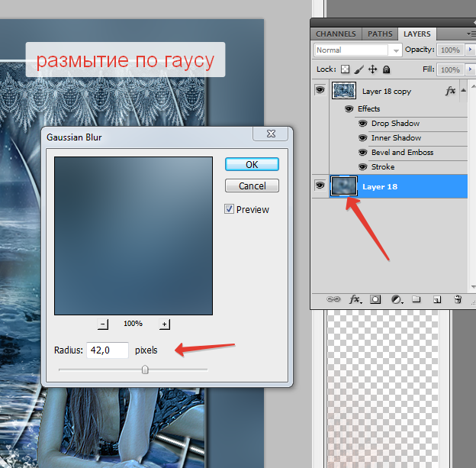Viewport: 476px width, 468px height.
Task: Click layers panel scroll down arrow
Action: pyautogui.click(x=473, y=287)
